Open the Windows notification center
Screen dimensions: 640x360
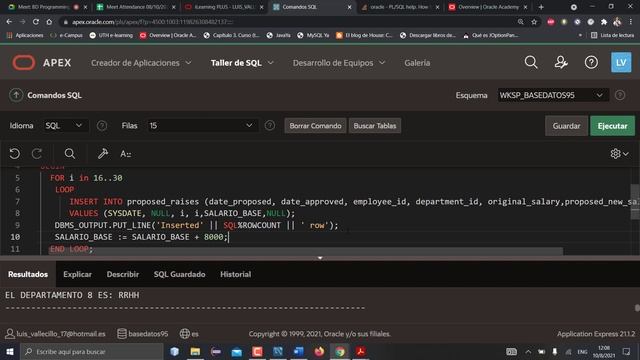click(626, 351)
